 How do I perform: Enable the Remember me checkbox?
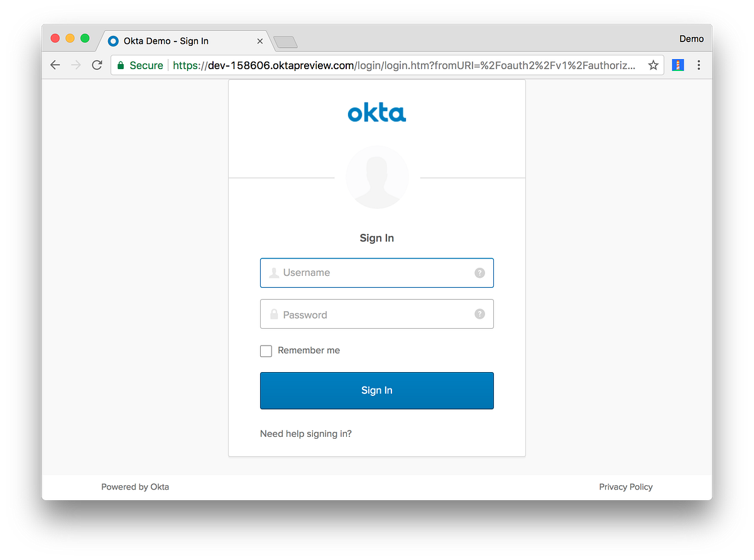click(x=266, y=351)
